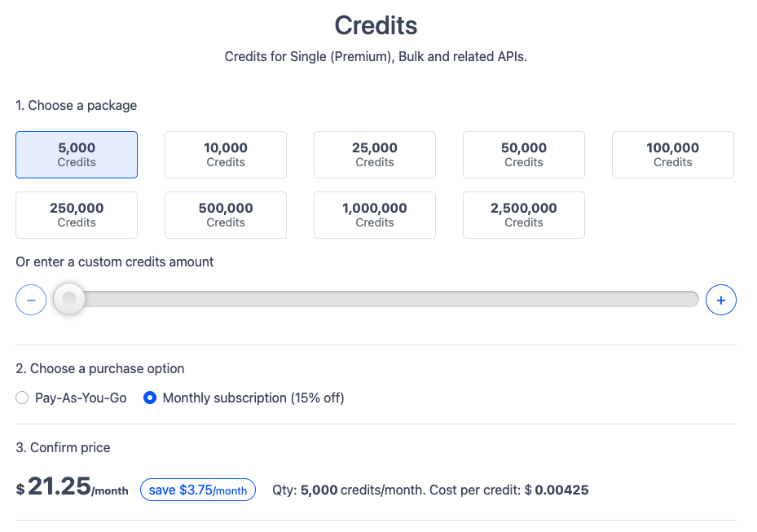This screenshot has width=757, height=532.
Task: Click the save $3.75/month badge
Action: (198, 490)
